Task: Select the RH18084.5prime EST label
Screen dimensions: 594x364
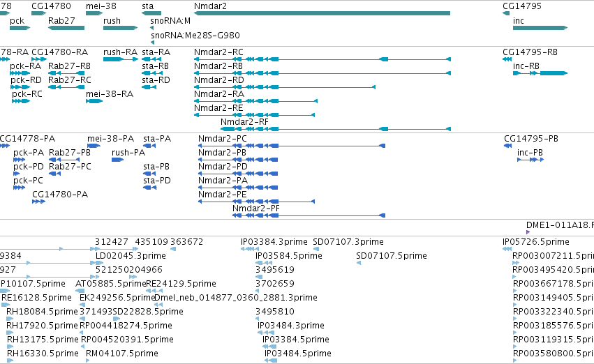Action: 42,312
